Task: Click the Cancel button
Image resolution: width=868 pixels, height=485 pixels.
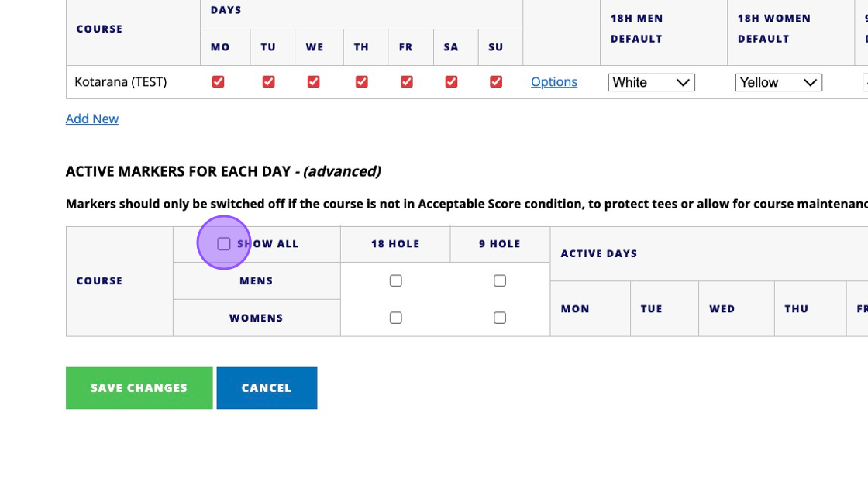Action: pos(266,387)
